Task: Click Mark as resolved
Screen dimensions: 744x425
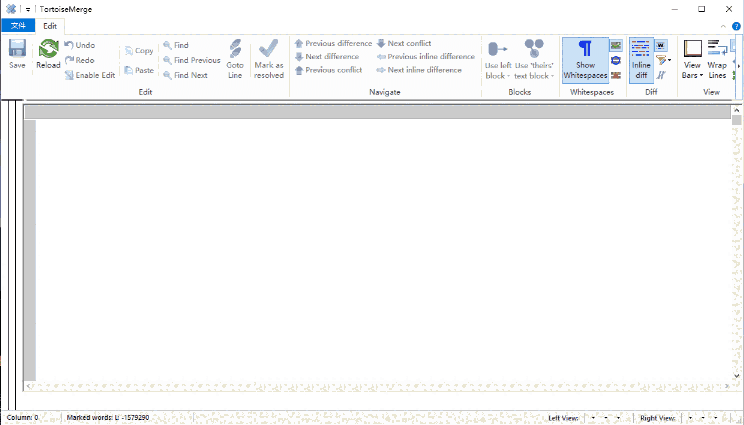Action: click(x=269, y=59)
